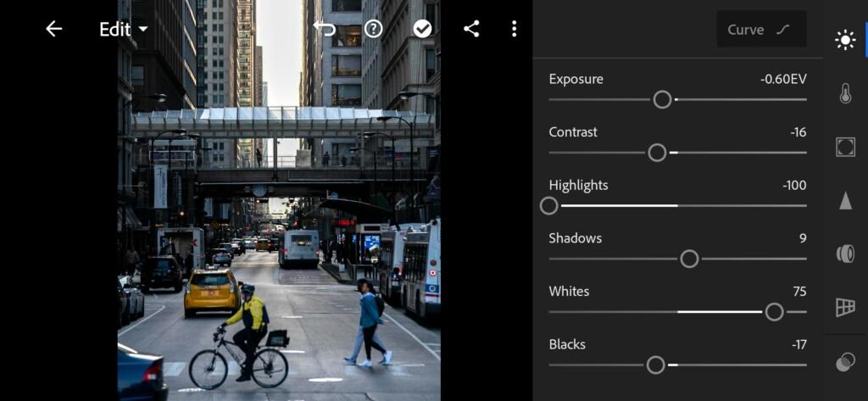Open the three-dot overflow menu
Screen dimensions: 868x401
click(515, 29)
